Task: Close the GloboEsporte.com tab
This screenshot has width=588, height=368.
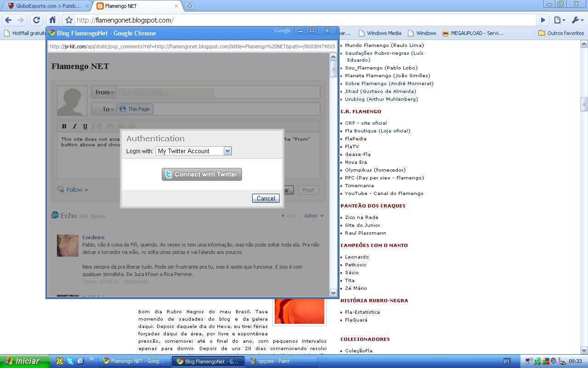Action: (x=87, y=6)
